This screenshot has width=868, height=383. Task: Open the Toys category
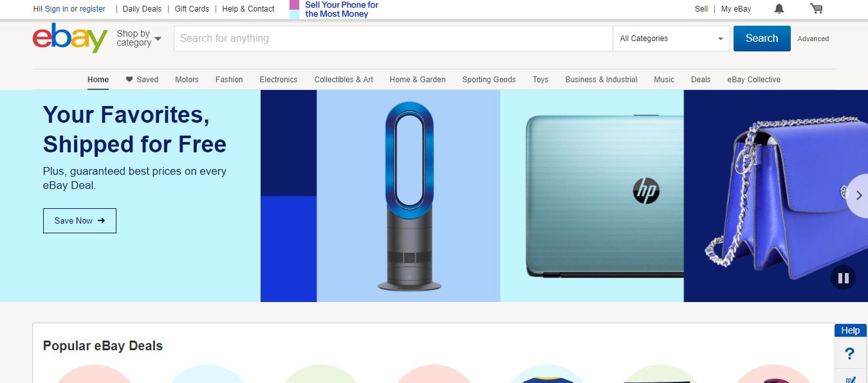tap(540, 80)
